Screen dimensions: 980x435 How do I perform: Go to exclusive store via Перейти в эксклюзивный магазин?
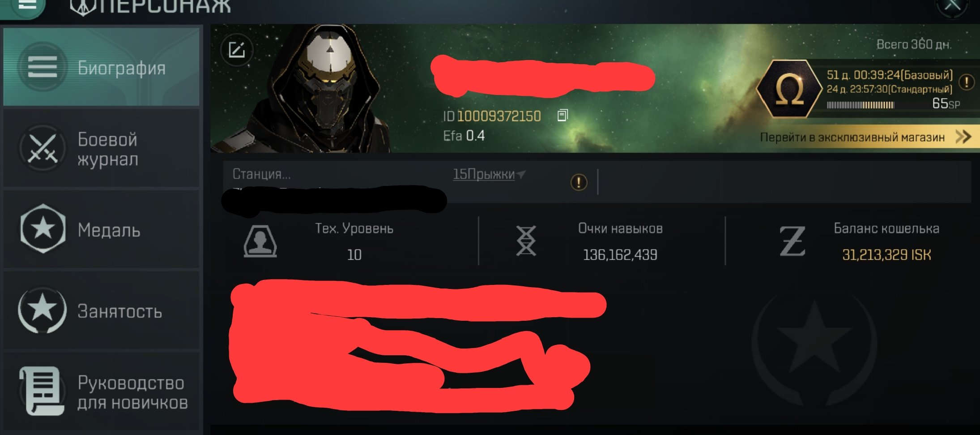click(852, 137)
